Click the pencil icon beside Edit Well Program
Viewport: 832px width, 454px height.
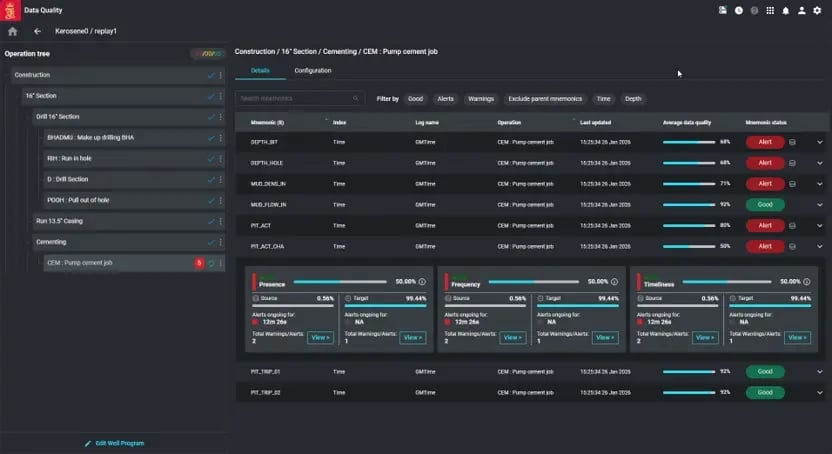[88, 443]
